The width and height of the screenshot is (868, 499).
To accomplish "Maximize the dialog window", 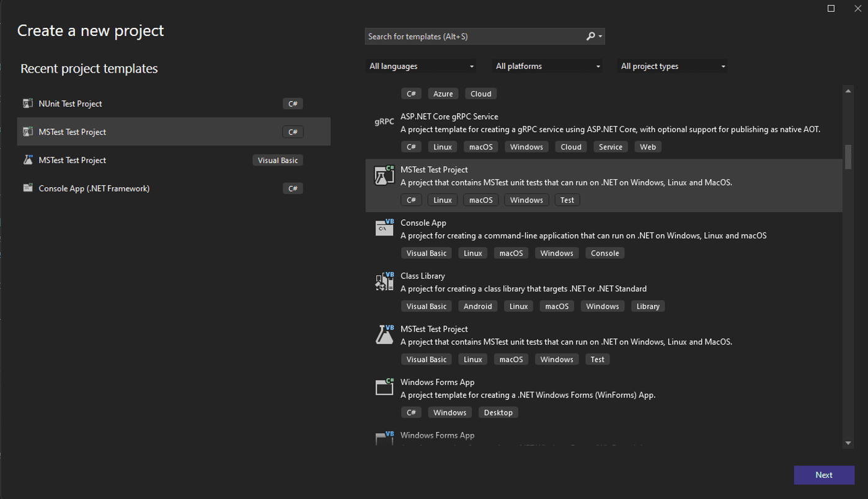I will click(831, 8).
